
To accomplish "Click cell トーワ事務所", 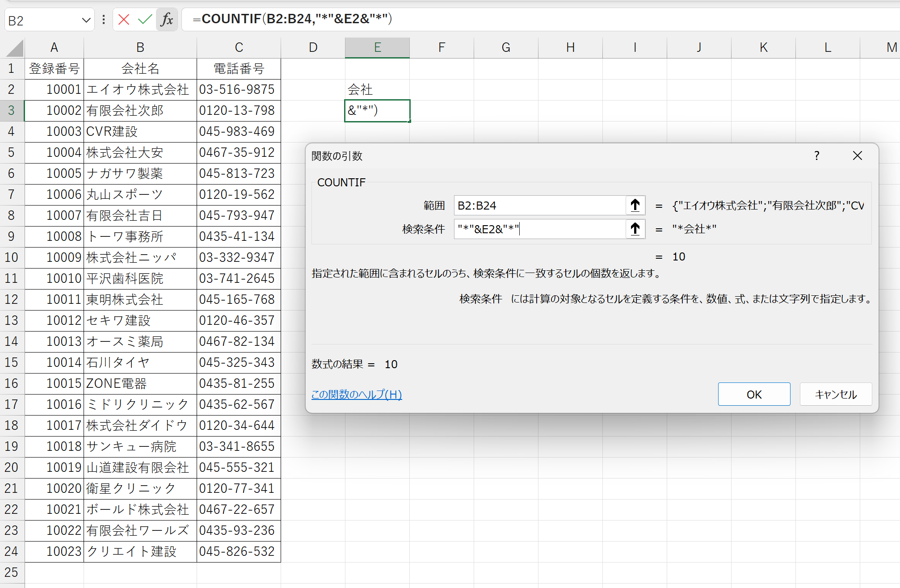I will pyautogui.click(x=140, y=236).
